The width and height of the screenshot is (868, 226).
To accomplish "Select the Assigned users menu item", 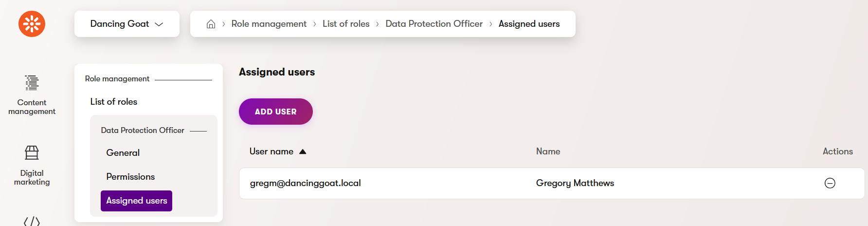I will click(x=136, y=201).
